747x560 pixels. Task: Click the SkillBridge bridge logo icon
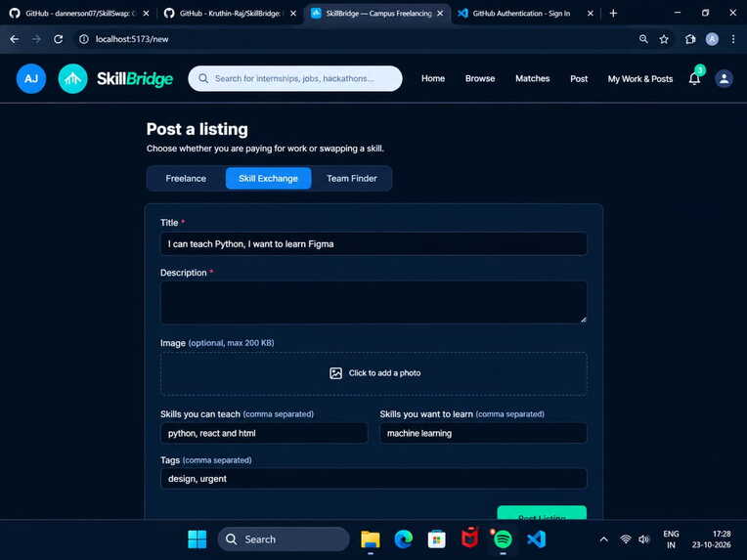73,78
